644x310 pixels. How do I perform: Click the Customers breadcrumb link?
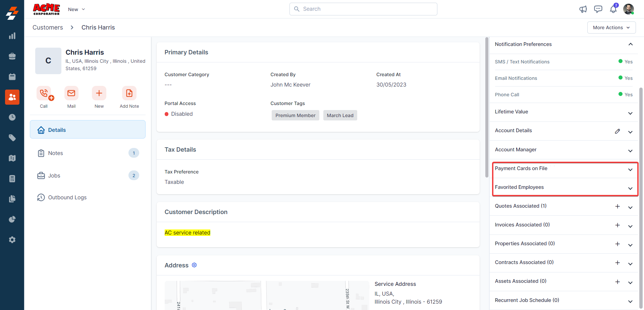pyautogui.click(x=48, y=28)
